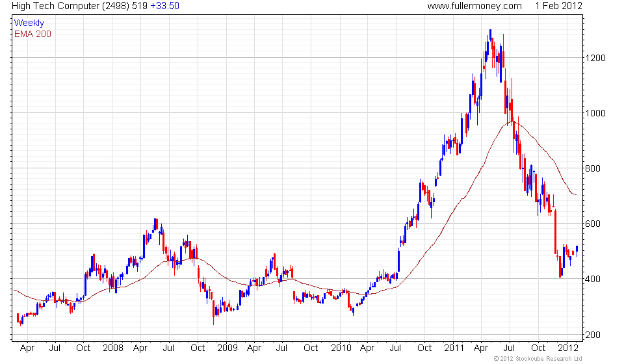Click the 2009 year marker on time axis

pyautogui.click(x=227, y=348)
